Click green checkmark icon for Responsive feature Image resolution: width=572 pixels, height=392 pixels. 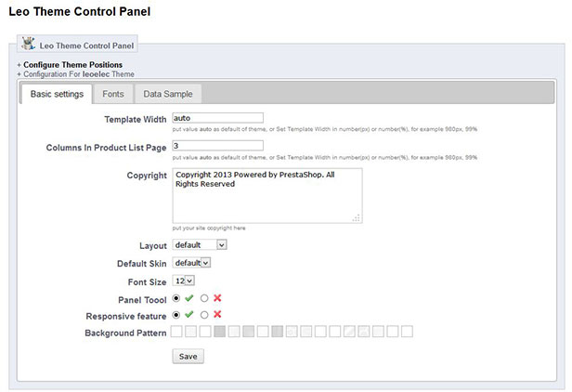pos(189,314)
